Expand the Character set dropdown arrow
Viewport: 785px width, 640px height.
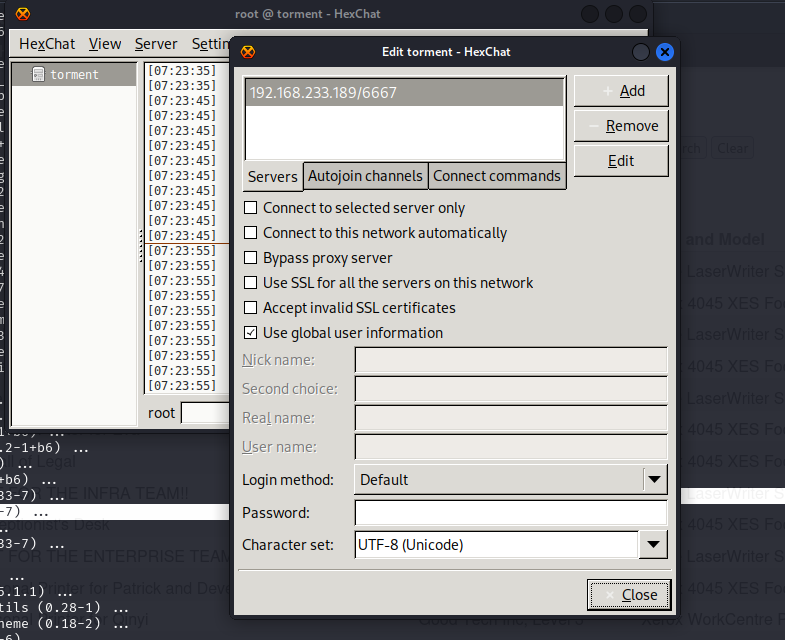tap(653, 544)
